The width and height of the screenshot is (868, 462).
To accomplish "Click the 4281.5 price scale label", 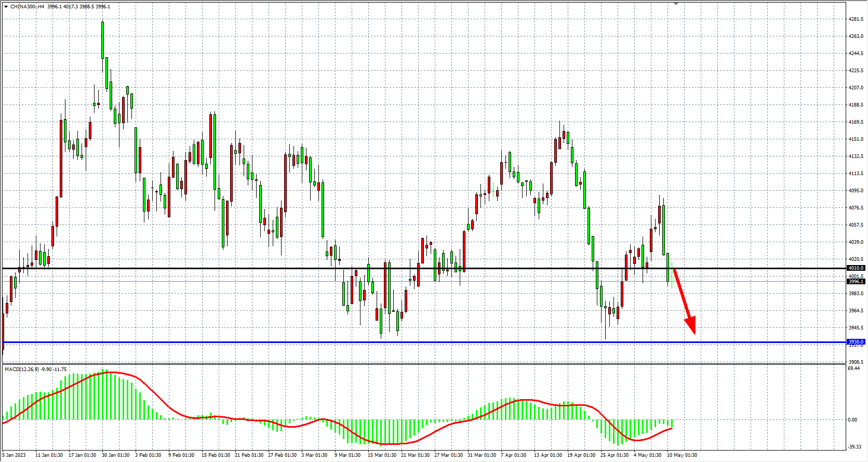I will click(x=856, y=19).
